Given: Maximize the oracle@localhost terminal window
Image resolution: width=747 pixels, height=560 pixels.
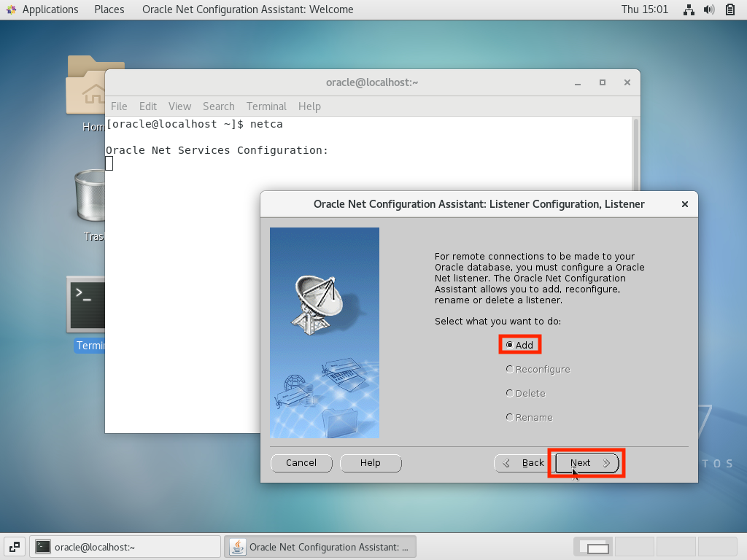Looking at the screenshot, I should (602, 83).
